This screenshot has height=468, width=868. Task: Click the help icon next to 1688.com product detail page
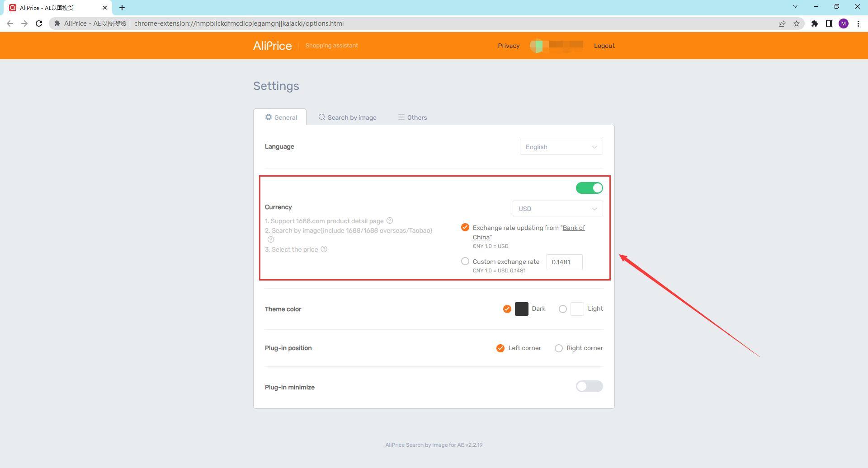click(390, 220)
